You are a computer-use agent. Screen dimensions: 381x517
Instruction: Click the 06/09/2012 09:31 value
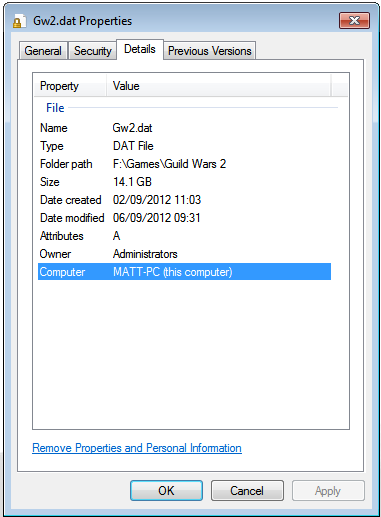tap(157, 218)
